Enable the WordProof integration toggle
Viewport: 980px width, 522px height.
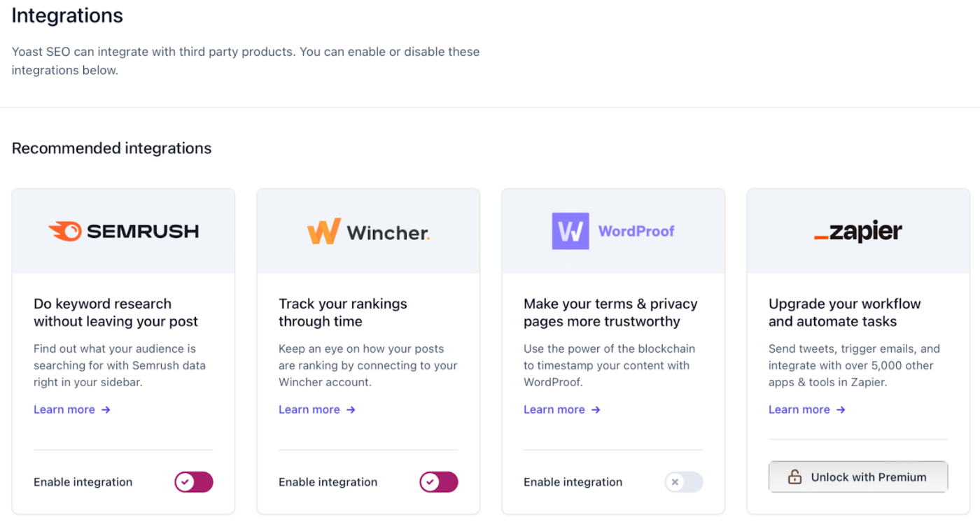pyautogui.click(x=683, y=482)
